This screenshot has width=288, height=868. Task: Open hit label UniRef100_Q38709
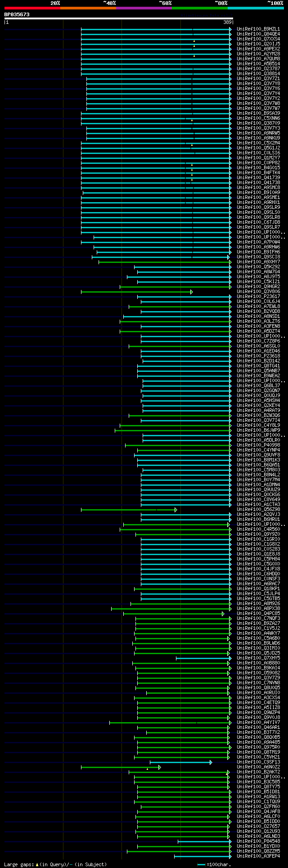pos(258,123)
